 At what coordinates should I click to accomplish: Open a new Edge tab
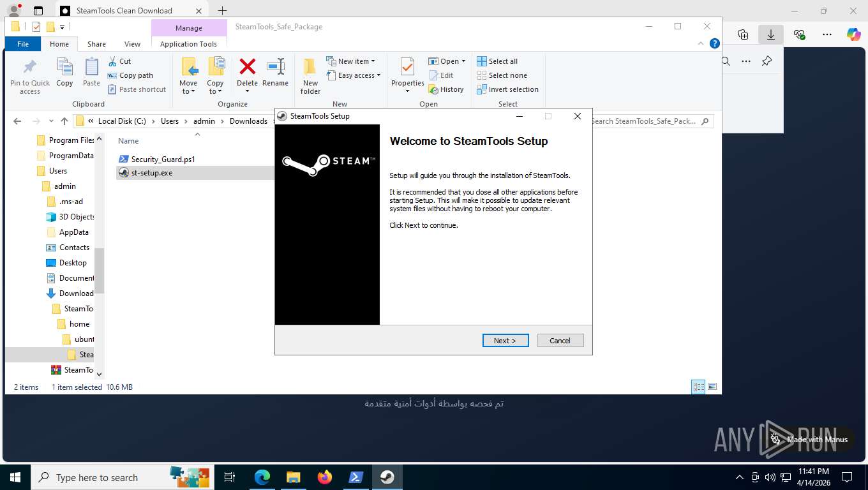[x=222, y=10]
